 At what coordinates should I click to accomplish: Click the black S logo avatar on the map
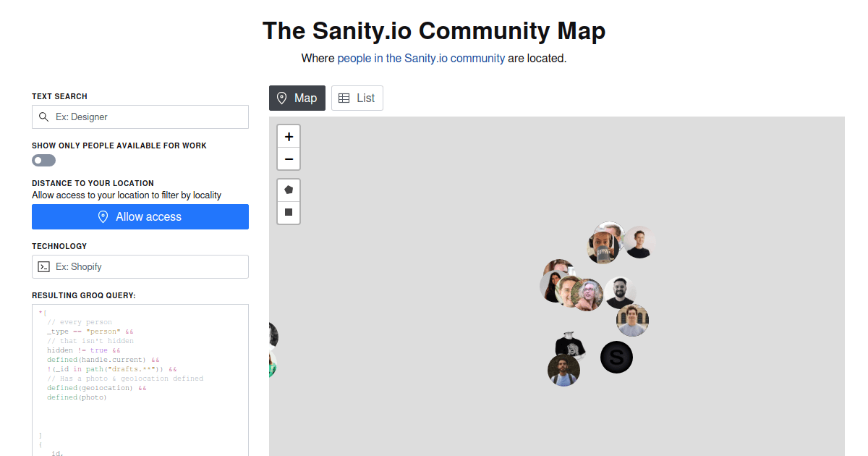(616, 357)
